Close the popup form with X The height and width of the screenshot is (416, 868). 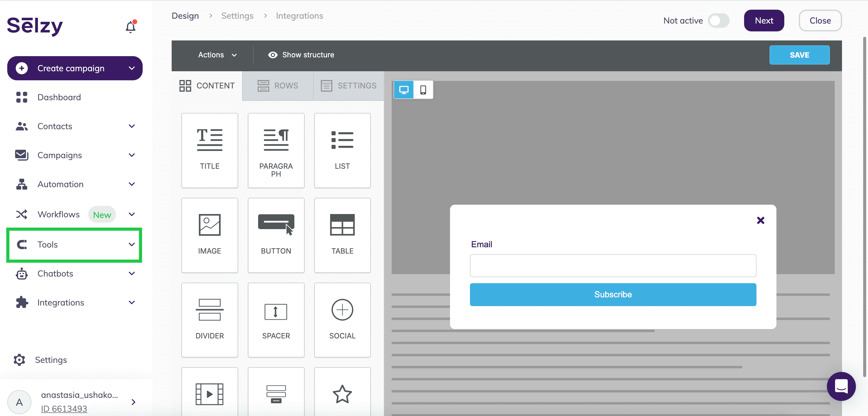click(760, 220)
